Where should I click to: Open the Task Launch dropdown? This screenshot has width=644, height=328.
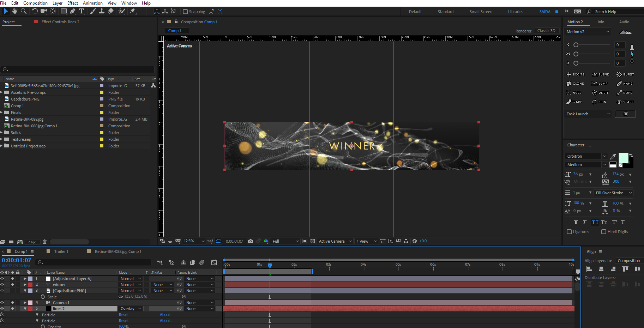coord(588,114)
